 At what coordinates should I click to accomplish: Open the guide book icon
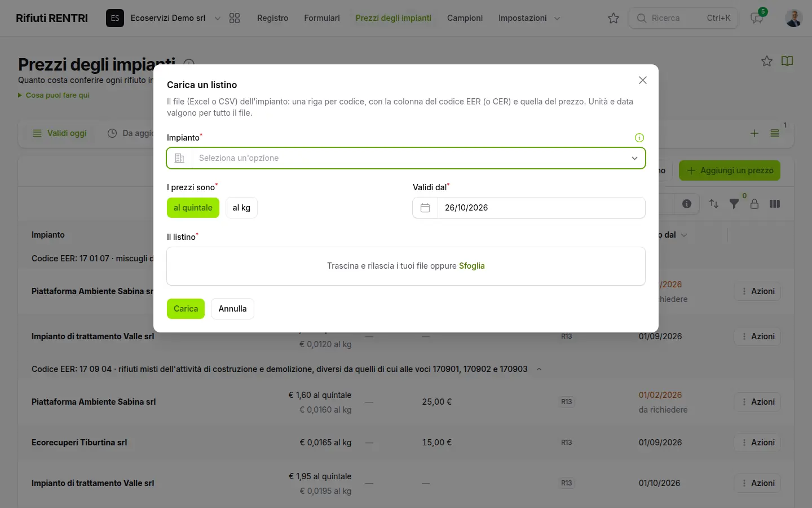tap(787, 61)
